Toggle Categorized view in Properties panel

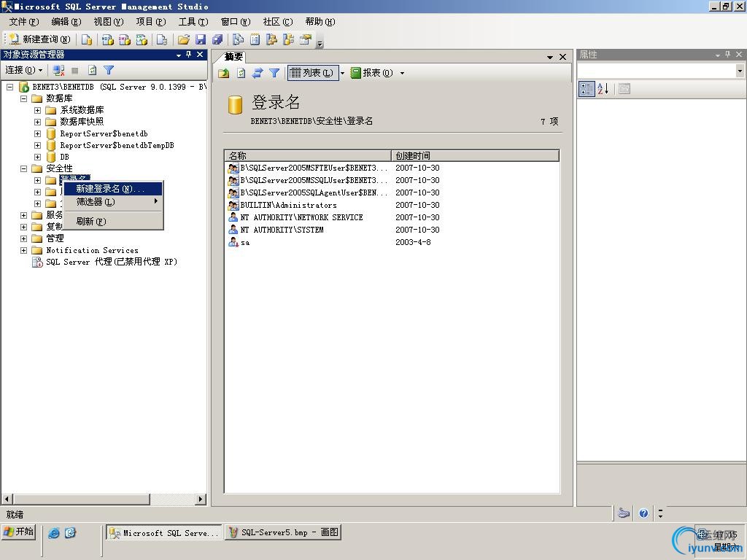(587, 88)
